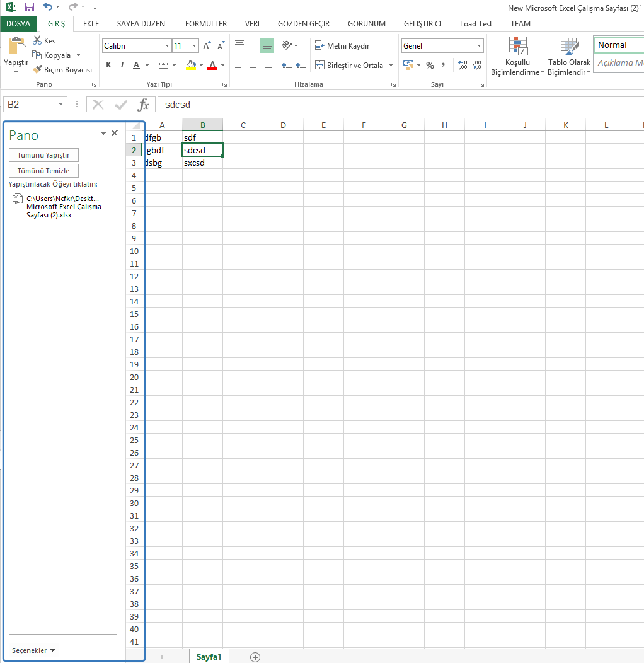Open the GELİŞTİRİCİ tab
The image size is (644, 663).
(422, 24)
